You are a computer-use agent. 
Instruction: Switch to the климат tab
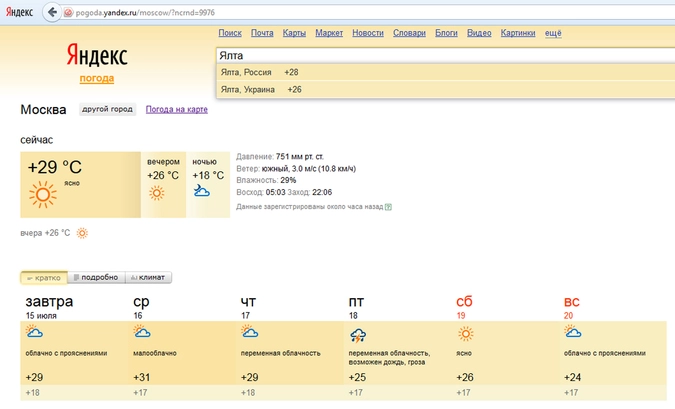click(x=149, y=277)
